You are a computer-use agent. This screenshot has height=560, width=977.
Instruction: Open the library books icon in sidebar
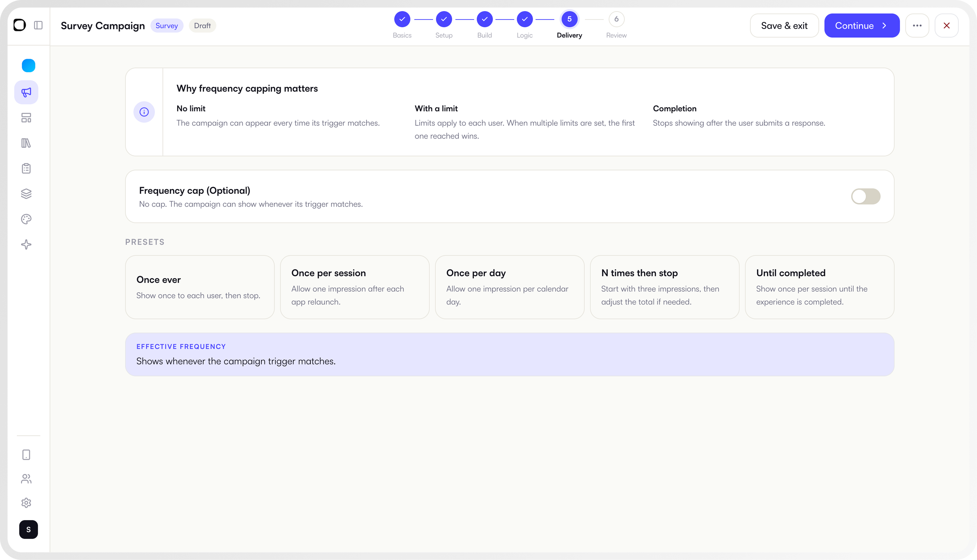26,143
